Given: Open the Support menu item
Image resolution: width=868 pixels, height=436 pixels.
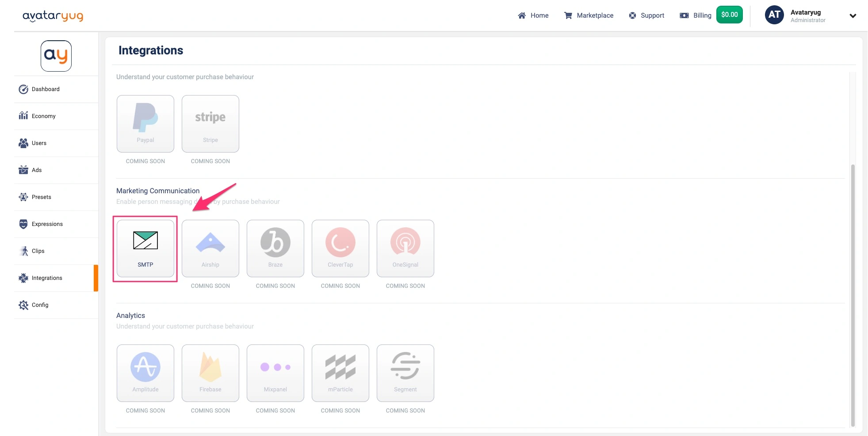Looking at the screenshot, I should [x=646, y=15].
